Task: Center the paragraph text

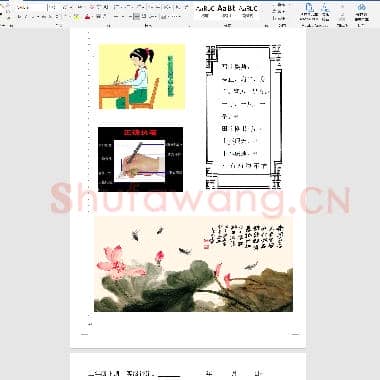Action: coord(123,16)
